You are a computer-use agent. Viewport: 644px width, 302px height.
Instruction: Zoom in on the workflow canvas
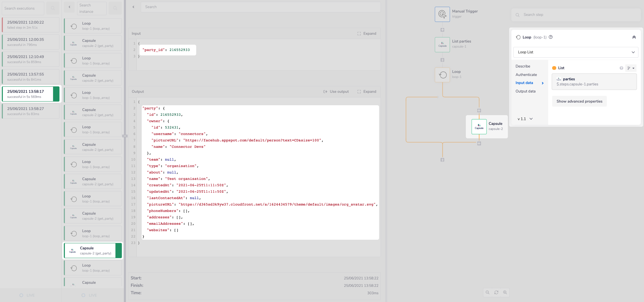click(x=505, y=292)
